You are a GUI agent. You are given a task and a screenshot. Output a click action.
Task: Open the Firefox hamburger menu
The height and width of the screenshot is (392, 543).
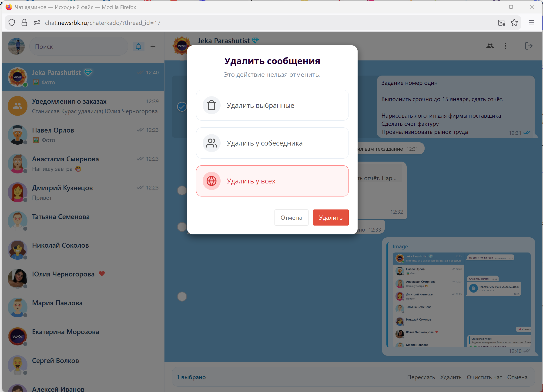tap(531, 22)
